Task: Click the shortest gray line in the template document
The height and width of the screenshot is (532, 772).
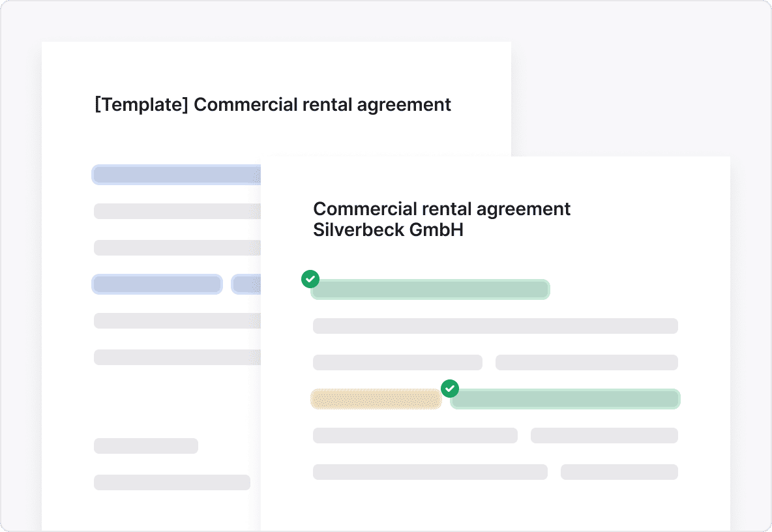Action: (145, 446)
